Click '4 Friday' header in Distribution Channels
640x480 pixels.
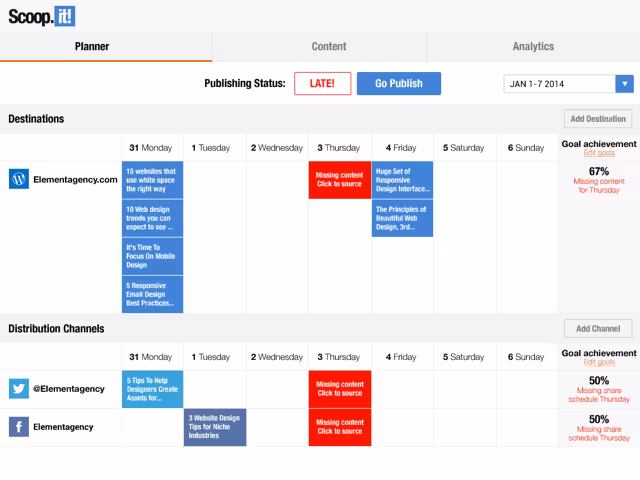coord(401,357)
